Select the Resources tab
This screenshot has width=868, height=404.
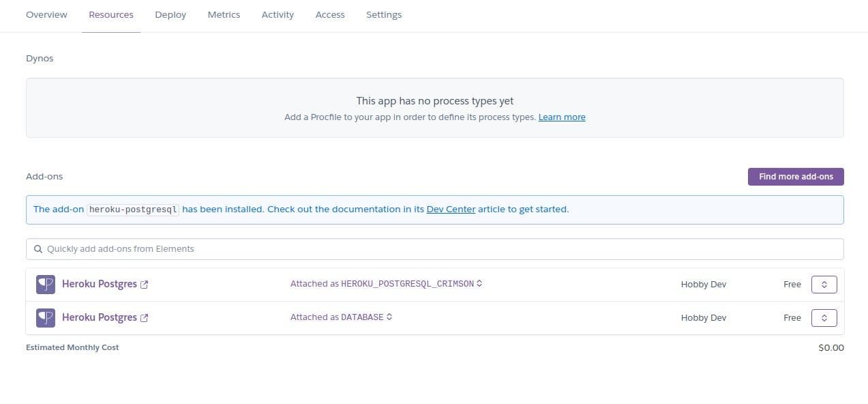tap(111, 14)
